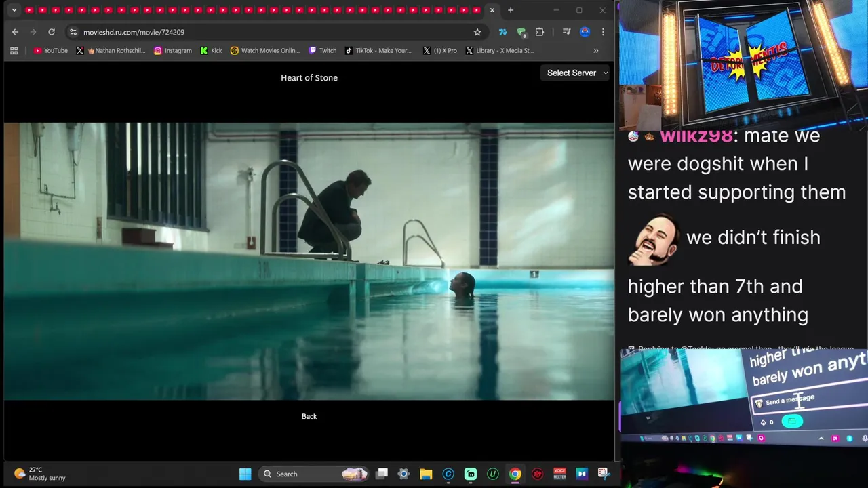This screenshot has height=488, width=868.
Task: Open the green circular U app on taskbar
Action: pyautogui.click(x=493, y=474)
